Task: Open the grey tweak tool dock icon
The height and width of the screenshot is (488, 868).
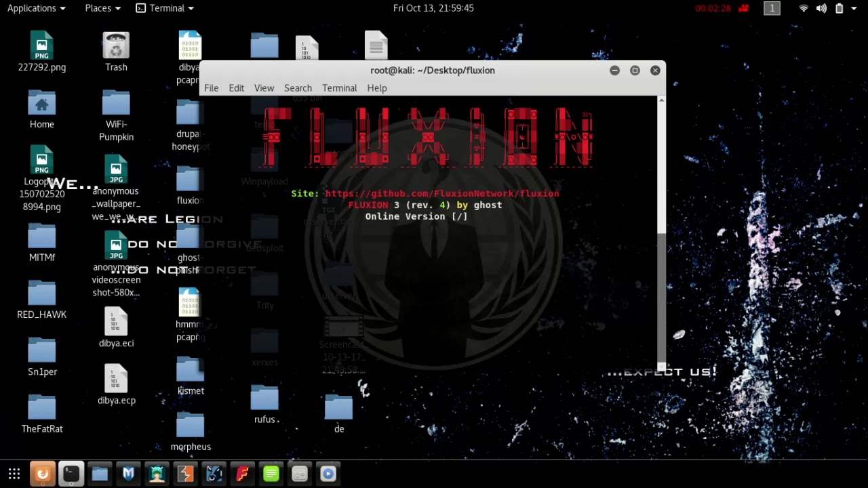Action: click(299, 474)
